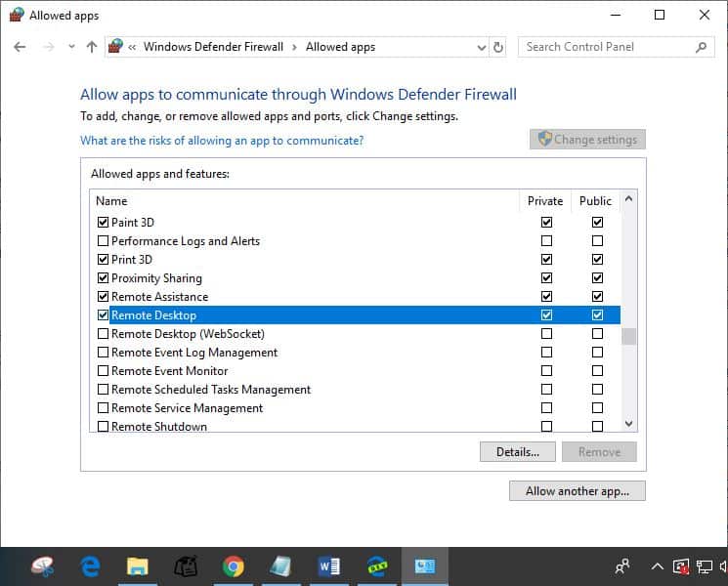
Task: Click the up arrow to parent folder
Action: pyautogui.click(x=92, y=47)
